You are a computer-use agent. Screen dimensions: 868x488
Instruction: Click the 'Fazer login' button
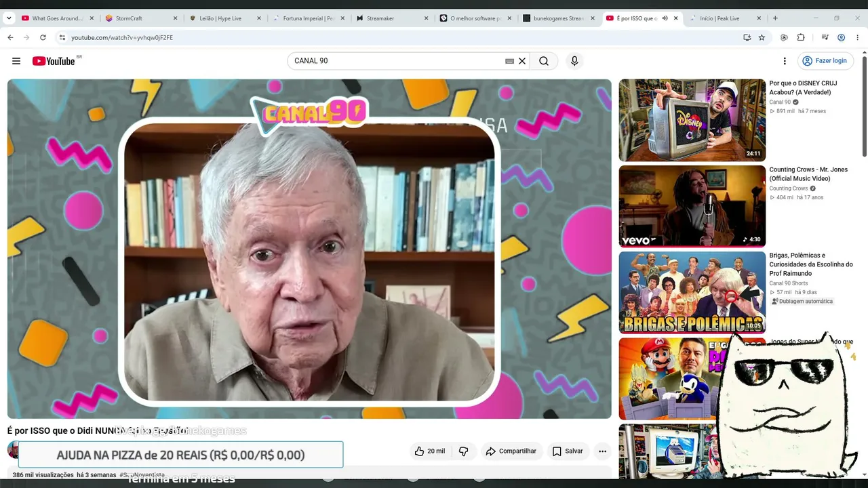(x=825, y=61)
